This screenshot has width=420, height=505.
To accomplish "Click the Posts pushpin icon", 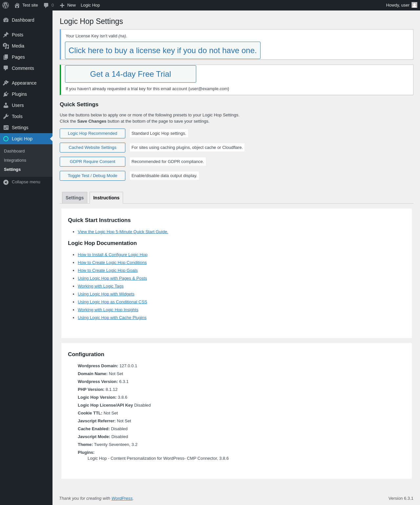I will 6,35.
